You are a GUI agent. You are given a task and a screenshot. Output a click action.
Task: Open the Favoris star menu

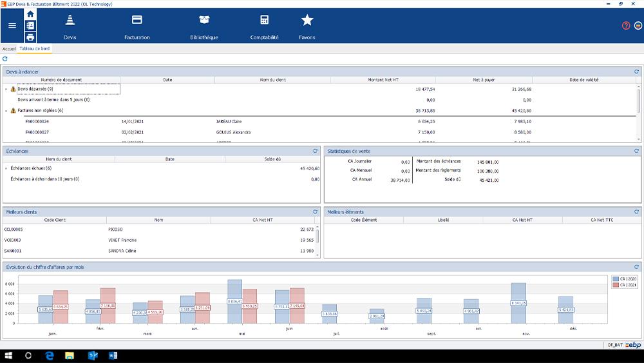coord(307,26)
